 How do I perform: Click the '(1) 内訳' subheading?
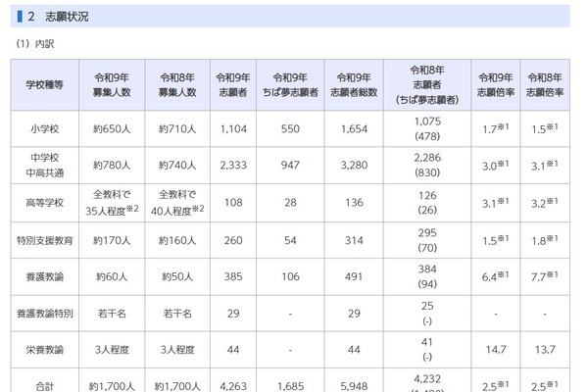tap(35, 44)
